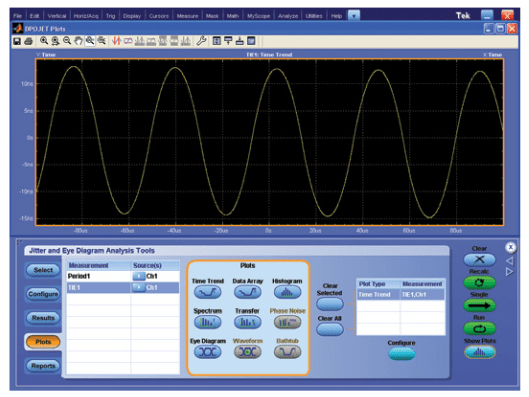Click the TIE1,Ch1 measurement cell
The width and height of the screenshot is (529, 397).
click(x=422, y=294)
